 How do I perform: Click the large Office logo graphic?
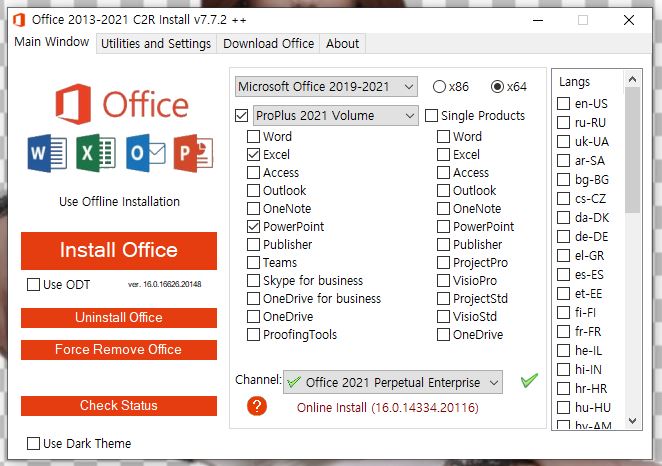click(122, 104)
